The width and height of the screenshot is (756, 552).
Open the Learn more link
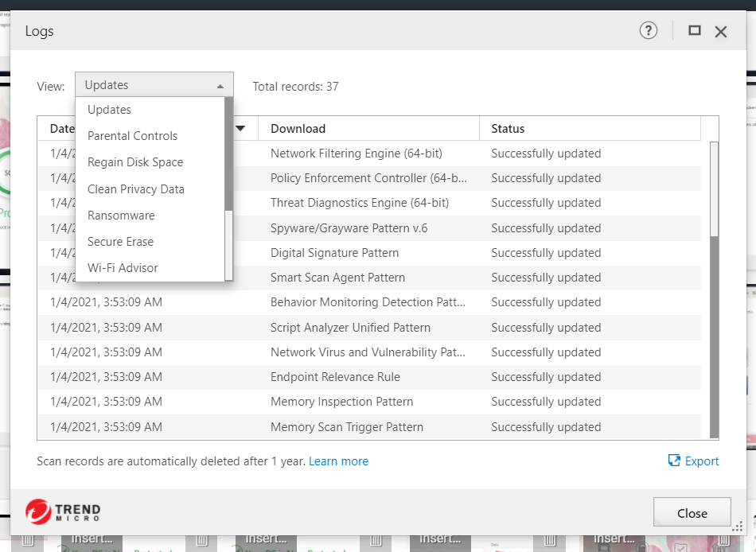pos(338,461)
